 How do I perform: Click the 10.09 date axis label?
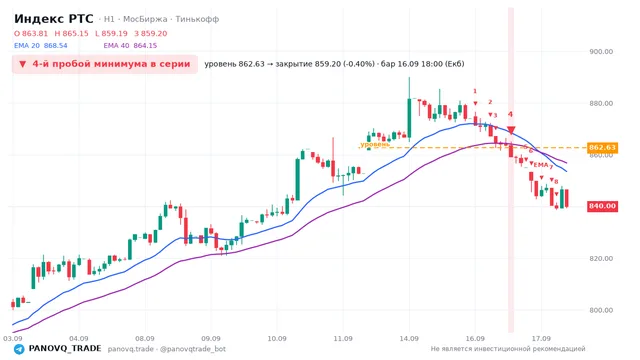(x=277, y=339)
